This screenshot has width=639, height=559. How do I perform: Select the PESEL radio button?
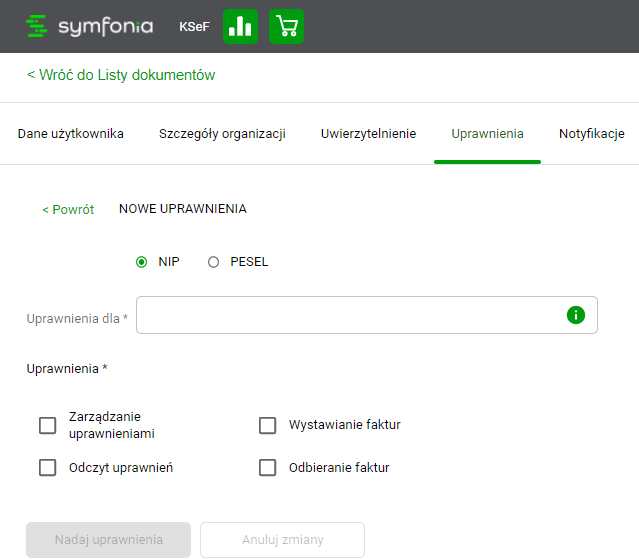point(213,262)
